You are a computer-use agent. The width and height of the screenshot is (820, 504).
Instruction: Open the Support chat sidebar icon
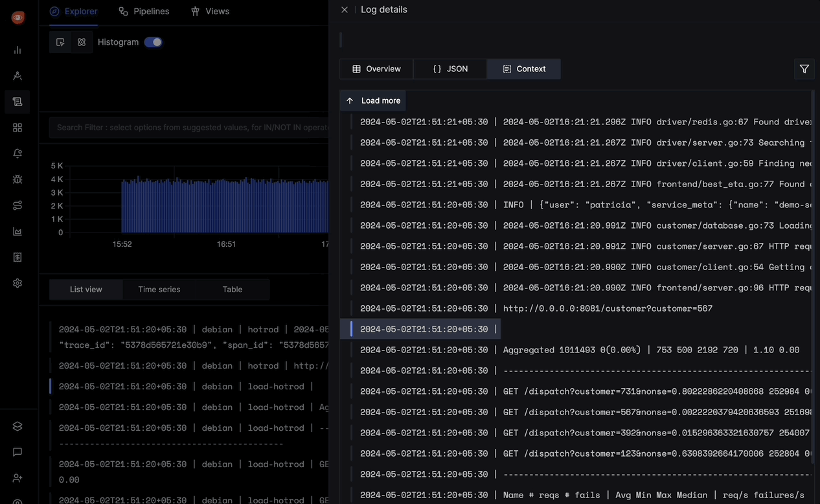pos(17,452)
